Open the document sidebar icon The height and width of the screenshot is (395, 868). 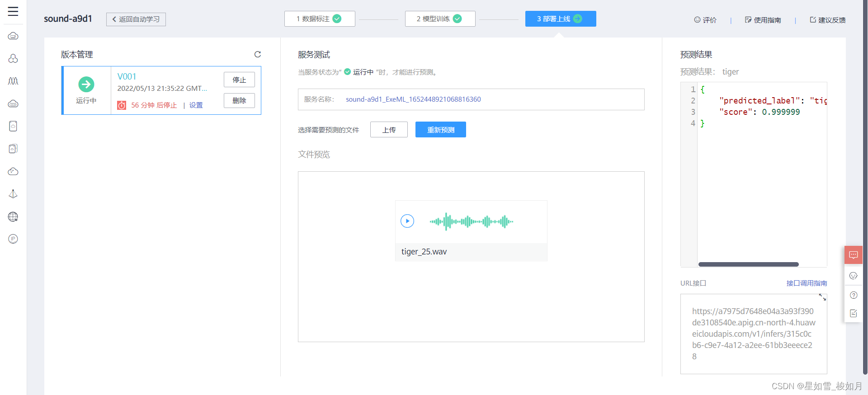pos(13,126)
